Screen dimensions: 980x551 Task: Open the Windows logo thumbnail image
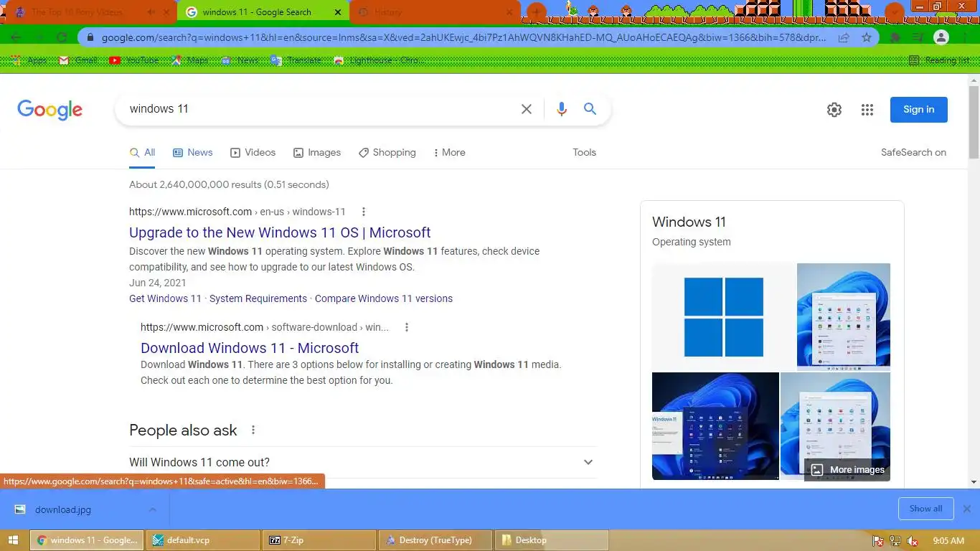tap(723, 316)
